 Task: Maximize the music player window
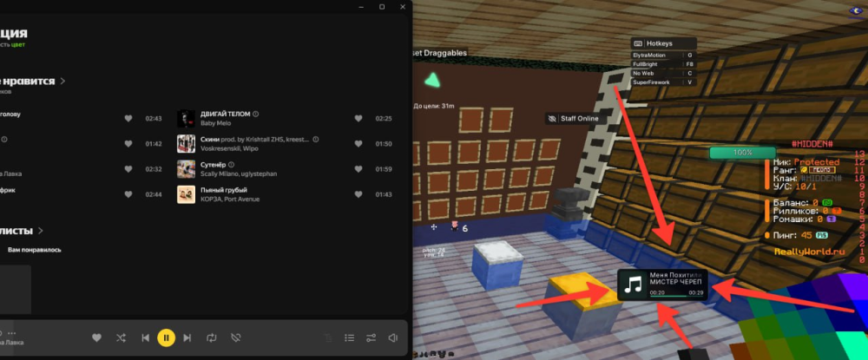[x=382, y=7]
